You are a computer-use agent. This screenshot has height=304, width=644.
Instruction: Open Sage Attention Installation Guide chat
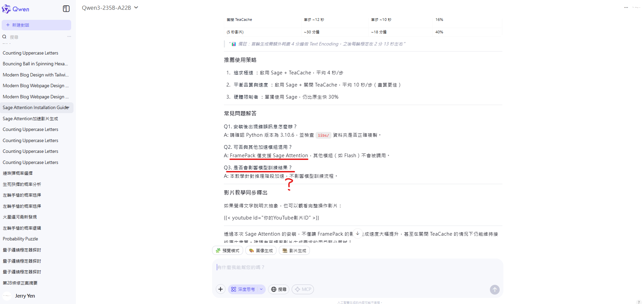[x=37, y=107]
